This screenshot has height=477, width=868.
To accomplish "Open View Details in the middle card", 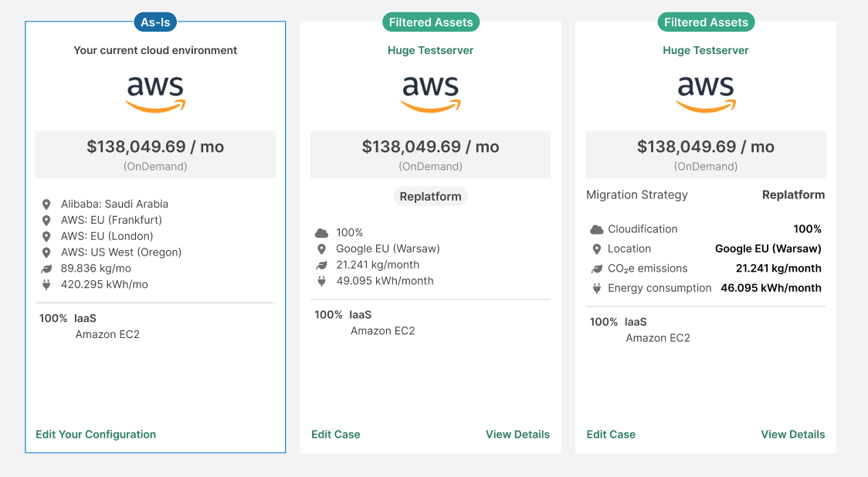I will tap(517, 435).
